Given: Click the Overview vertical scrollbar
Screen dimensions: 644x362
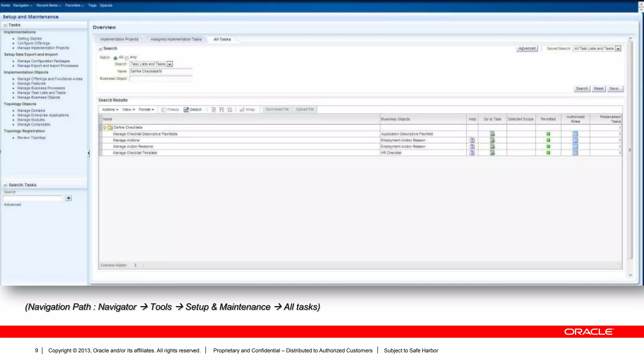Looking at the screenshot, I should click(630, 150).
